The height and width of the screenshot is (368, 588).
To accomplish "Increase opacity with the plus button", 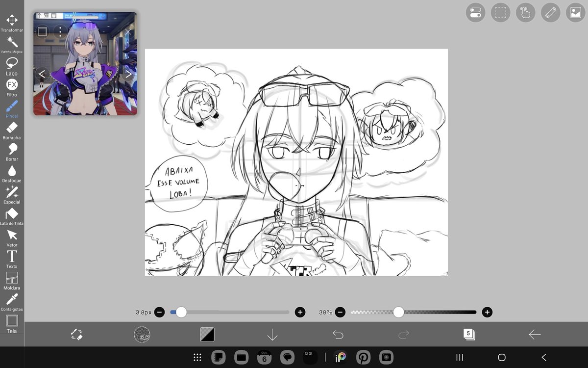I will click(487, 312).
